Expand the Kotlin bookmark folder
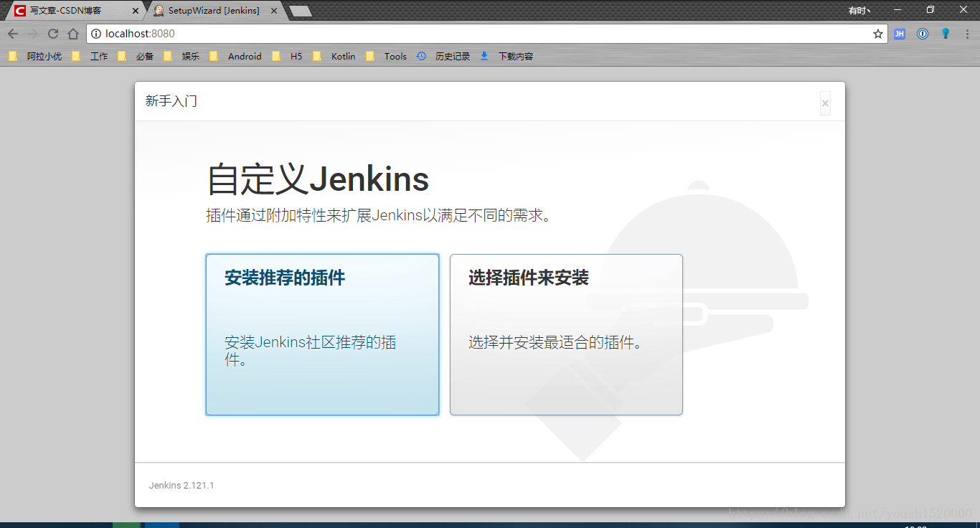 pyautogui.click(x=334, y=56)
